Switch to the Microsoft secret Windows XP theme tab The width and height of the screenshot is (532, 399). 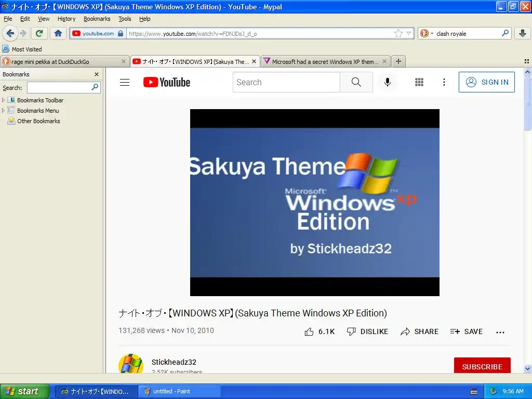(325, 61)
